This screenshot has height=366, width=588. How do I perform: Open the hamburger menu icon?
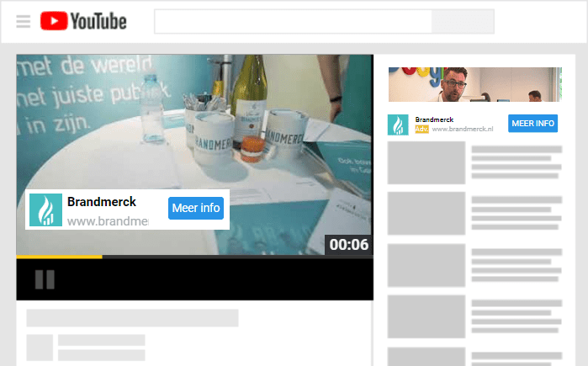[x=24, y=21]
